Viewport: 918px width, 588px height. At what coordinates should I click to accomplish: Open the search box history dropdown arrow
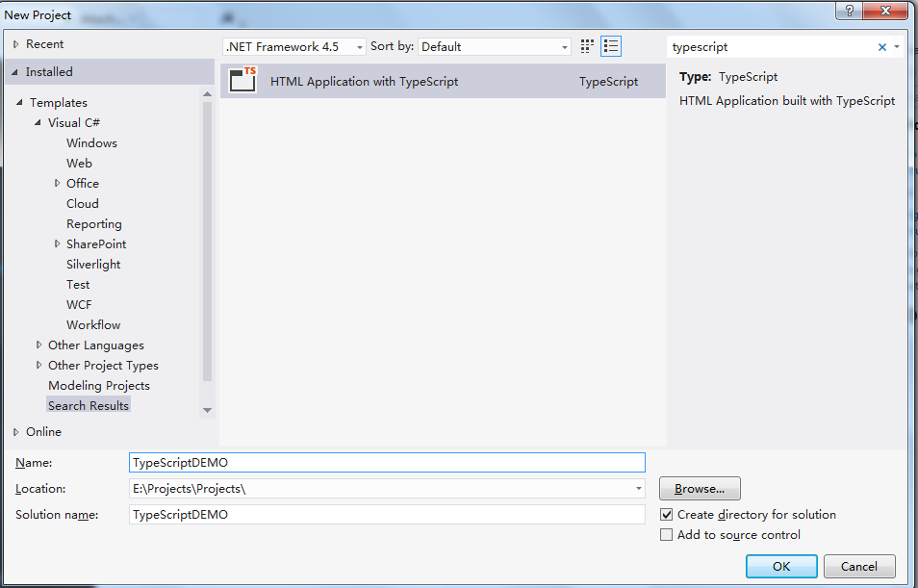896,47
